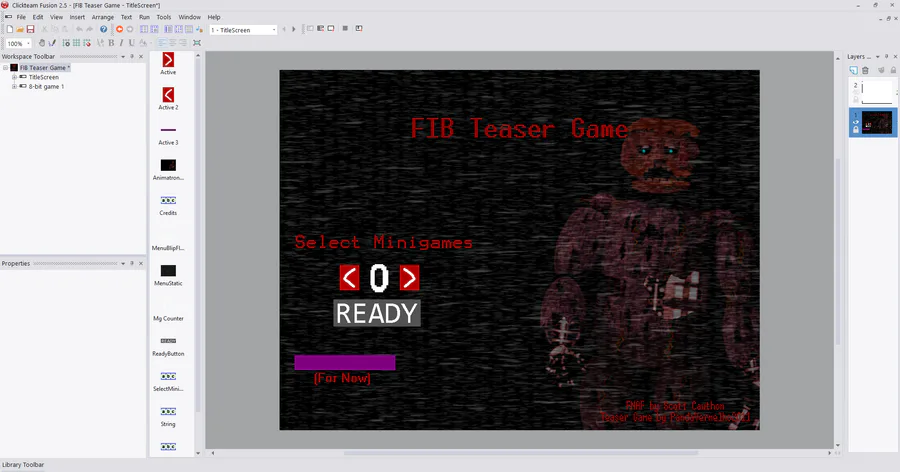Viewport: 900px width, 472px height.
Task: Open Workspace Toolbar panel options arrow
Action: coord(123,56)
